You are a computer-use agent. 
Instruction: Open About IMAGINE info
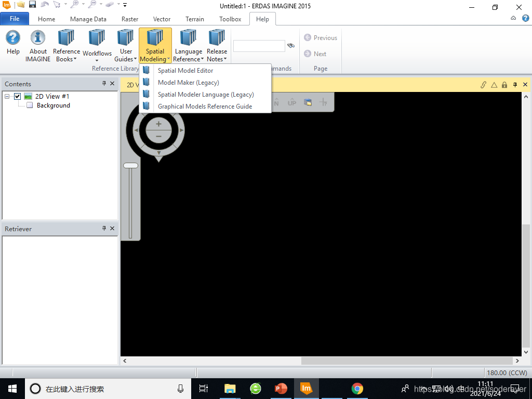pos(37,46)
